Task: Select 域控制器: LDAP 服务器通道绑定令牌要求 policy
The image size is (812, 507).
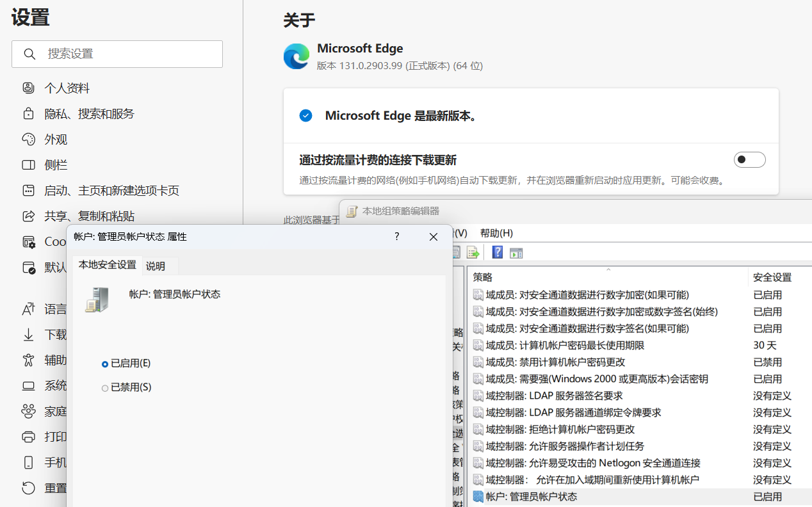Action: click(640, 412)
